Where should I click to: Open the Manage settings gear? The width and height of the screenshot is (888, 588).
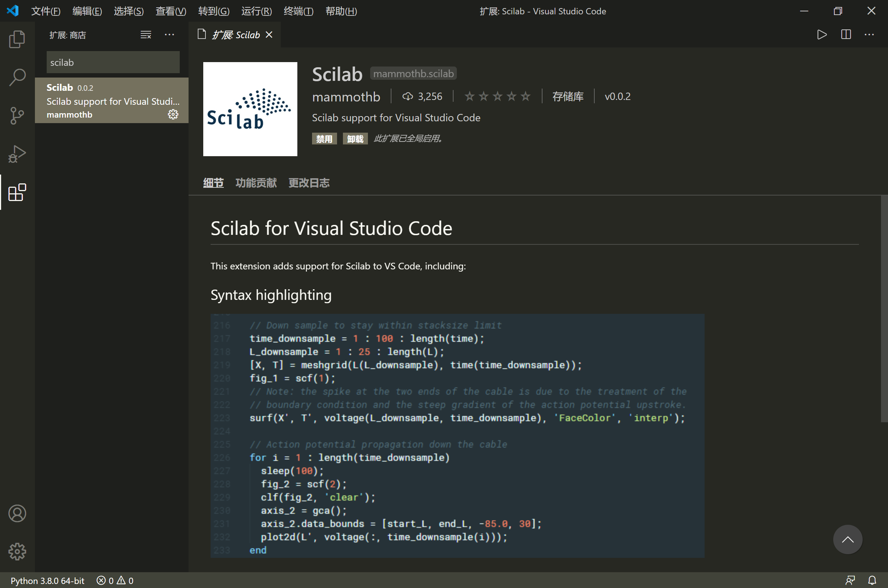pyautogui.click(x=17, y=551)
